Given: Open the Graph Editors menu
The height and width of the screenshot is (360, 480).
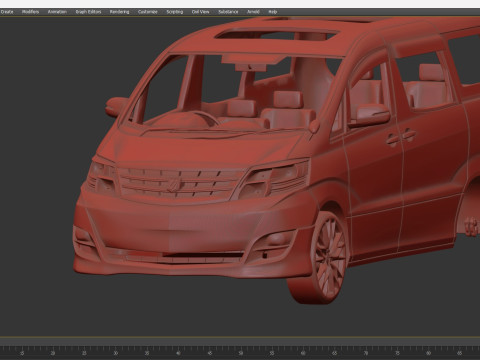Looking at the screenshot, I should click(x=88, y=12).
